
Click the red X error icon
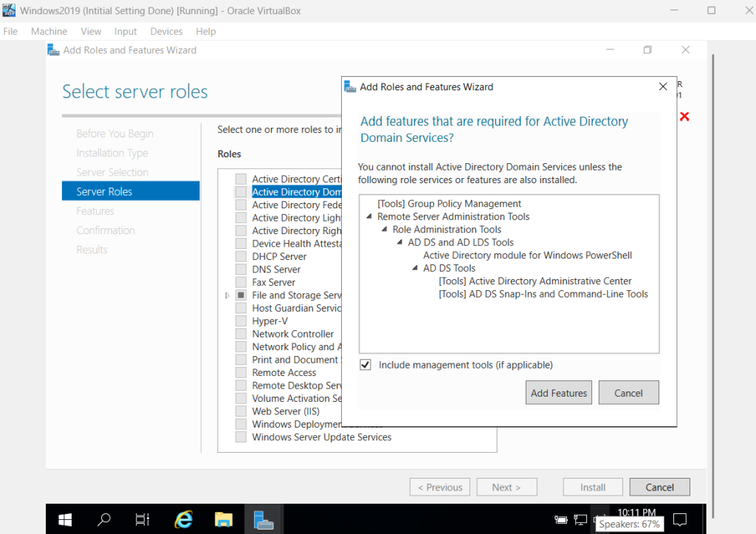684,116
